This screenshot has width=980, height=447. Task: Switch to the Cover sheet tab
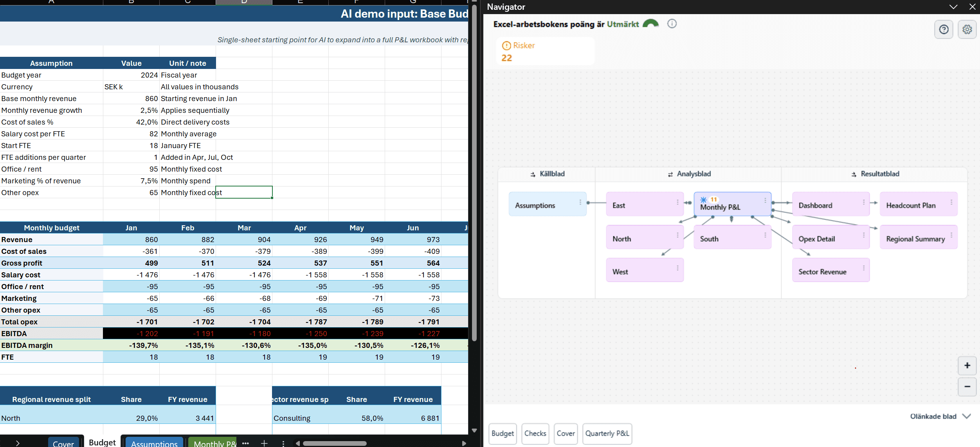click(x=63, y=443)
